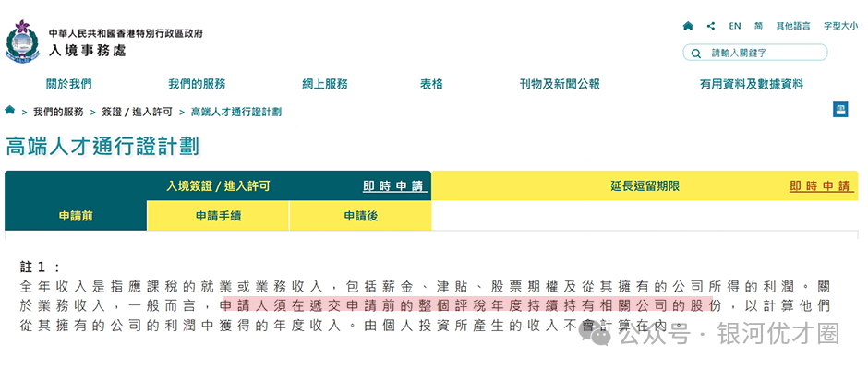Click the breadcrumb home icon

[x=10, y=111]
